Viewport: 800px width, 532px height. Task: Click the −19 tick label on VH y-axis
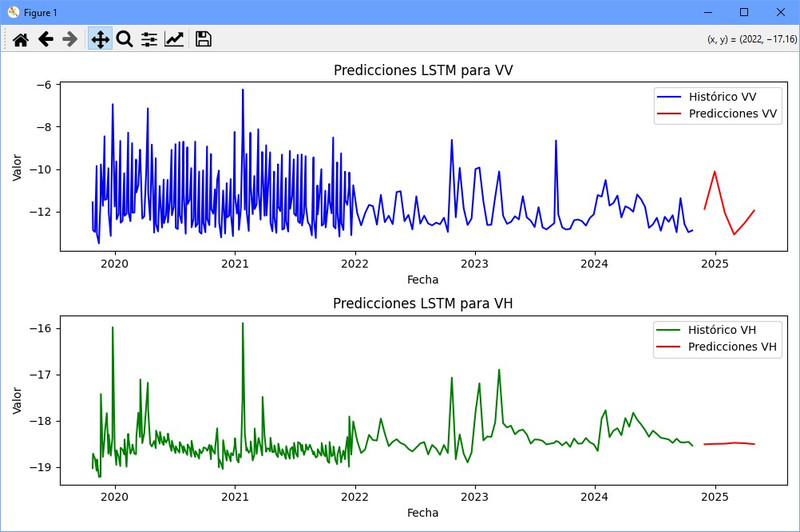[x=40, y=467]
